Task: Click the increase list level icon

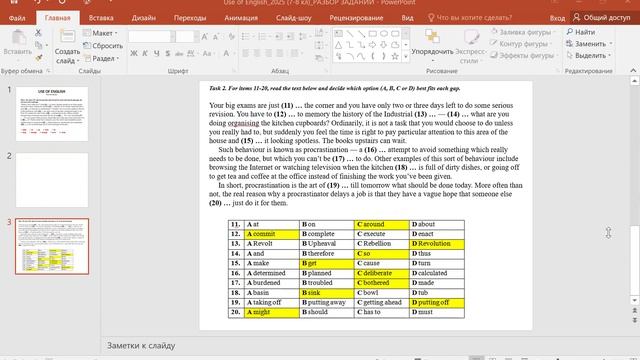Action: (290, 37)
